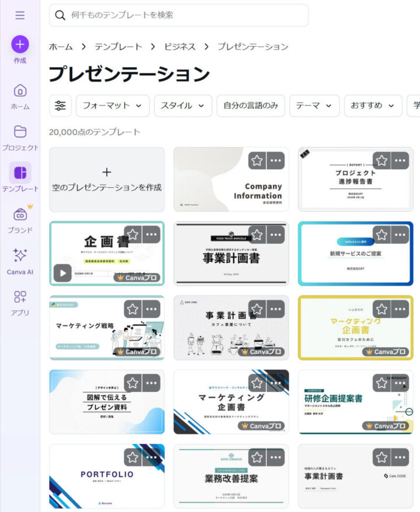Open the hamburger menu icon
The image size is (420, 512).
(x=20, y=15)
